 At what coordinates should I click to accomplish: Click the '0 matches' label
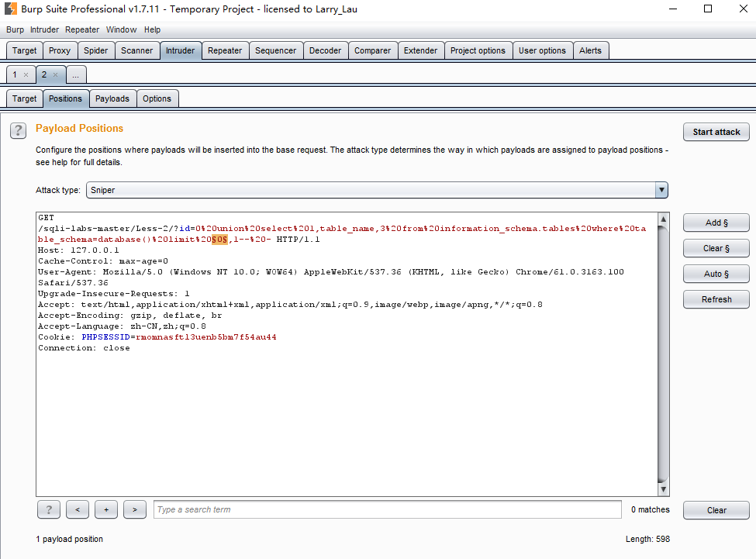pos(651,509)
